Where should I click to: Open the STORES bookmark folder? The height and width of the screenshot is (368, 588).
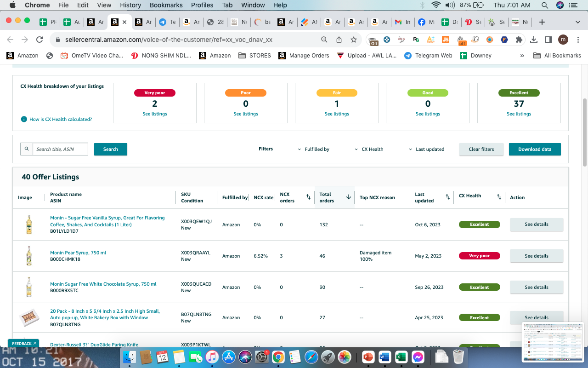coord(255,56)
